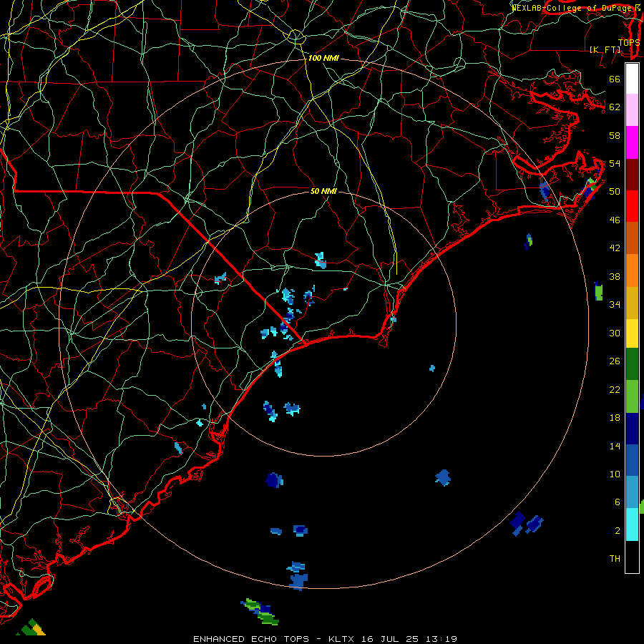Viewport: 644px width, 644px height.
Task: Click the legend value "42"
Action: tap(615, 248)
